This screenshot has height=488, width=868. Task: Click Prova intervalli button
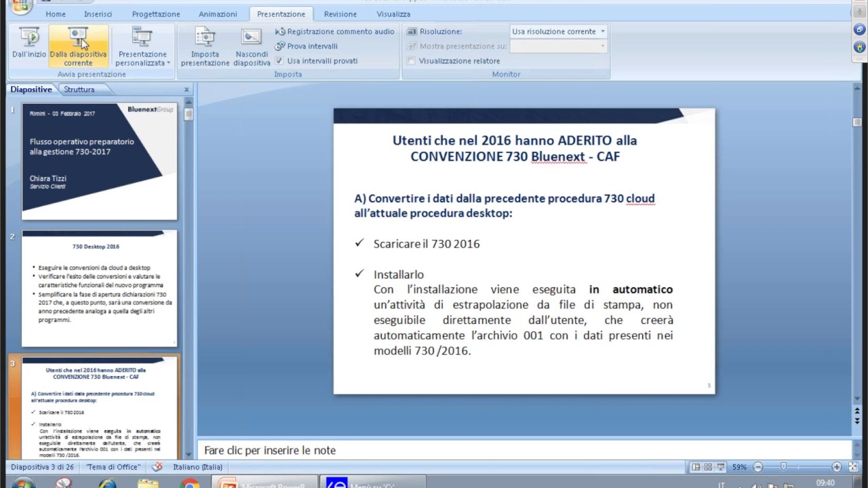click(306, 46)
